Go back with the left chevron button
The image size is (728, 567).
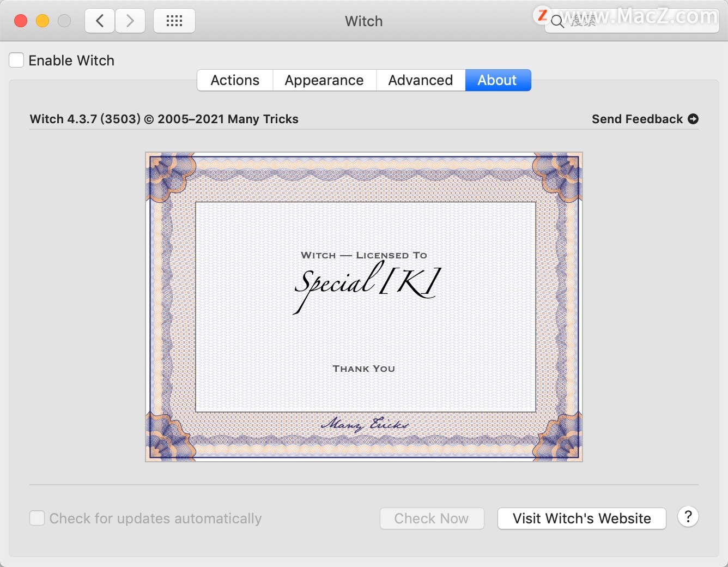point(100,21)
